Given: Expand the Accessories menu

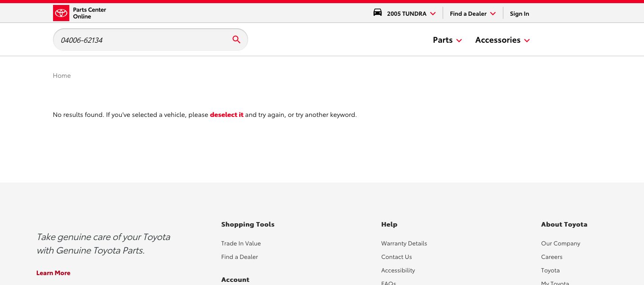Looking at the screenshot, I should (502, 40).
